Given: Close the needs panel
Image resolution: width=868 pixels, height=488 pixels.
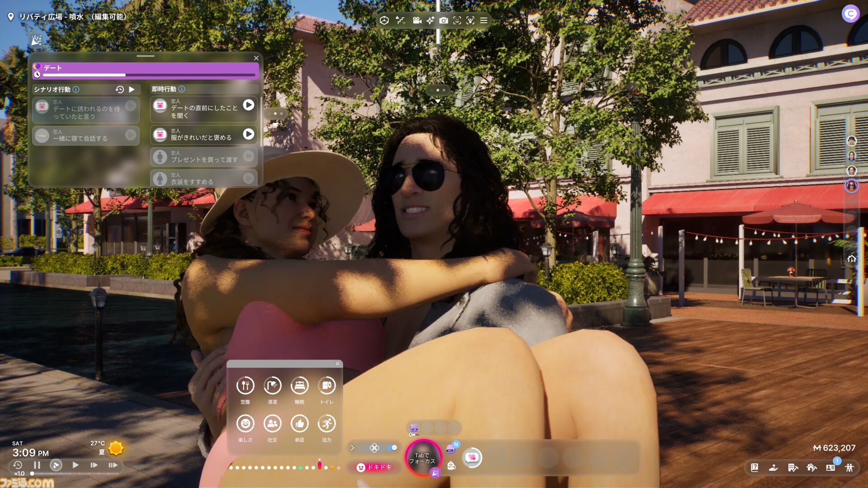Looking at the screenshot, I should click(x=337, y=364).
